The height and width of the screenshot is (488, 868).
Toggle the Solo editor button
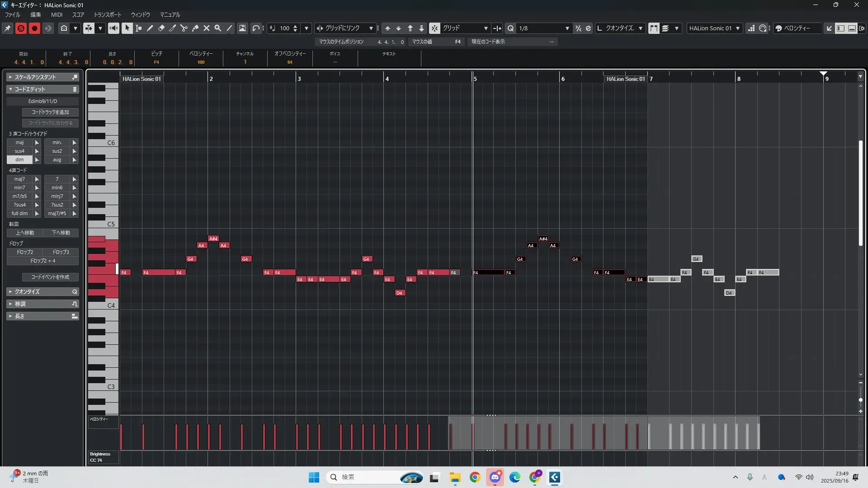click(21, 28)
